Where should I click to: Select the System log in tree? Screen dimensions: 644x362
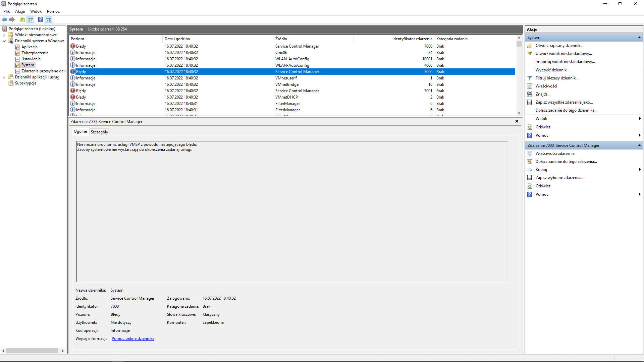(28, 65)
